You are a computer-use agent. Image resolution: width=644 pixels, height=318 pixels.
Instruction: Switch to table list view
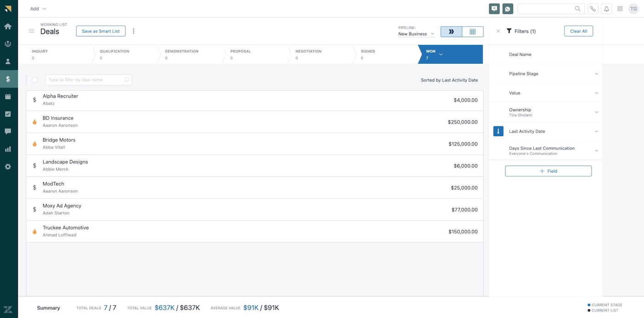click(472, 32)
